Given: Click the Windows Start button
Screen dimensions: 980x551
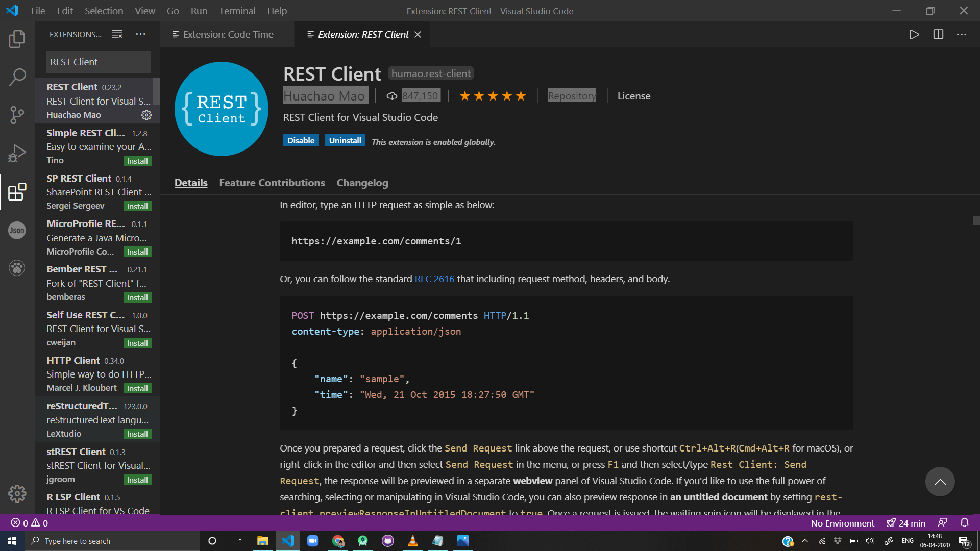Looking at the screenshot, I should tap(12, 541).
